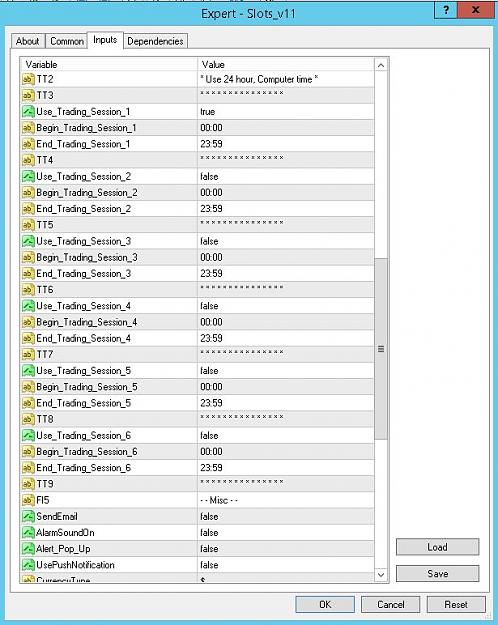Open the Common tab
The width and height of the screenshot is (498, 625).
tap(67, 41)
